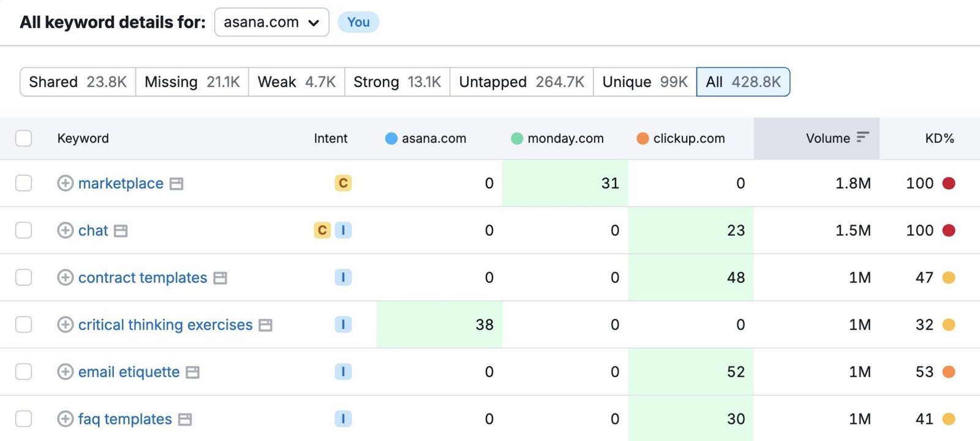The height and width of the screenshot is (441, 980).
Task: Expand the contract templates plus button
Action: 65,277
